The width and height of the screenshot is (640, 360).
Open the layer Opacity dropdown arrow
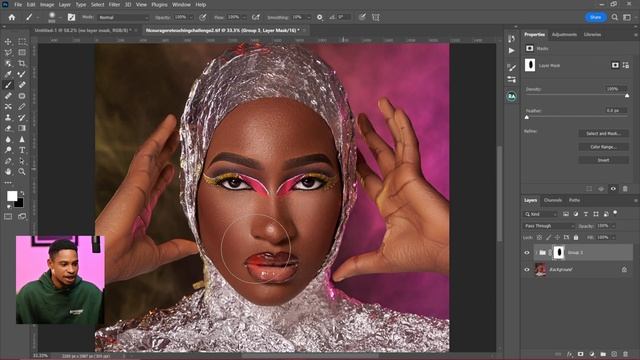tap(613, 226)
